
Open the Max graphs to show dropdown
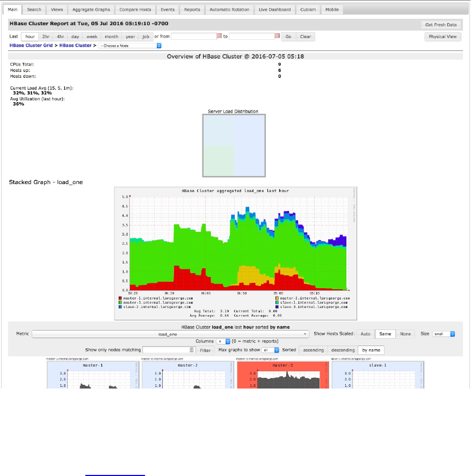point(270,350)
